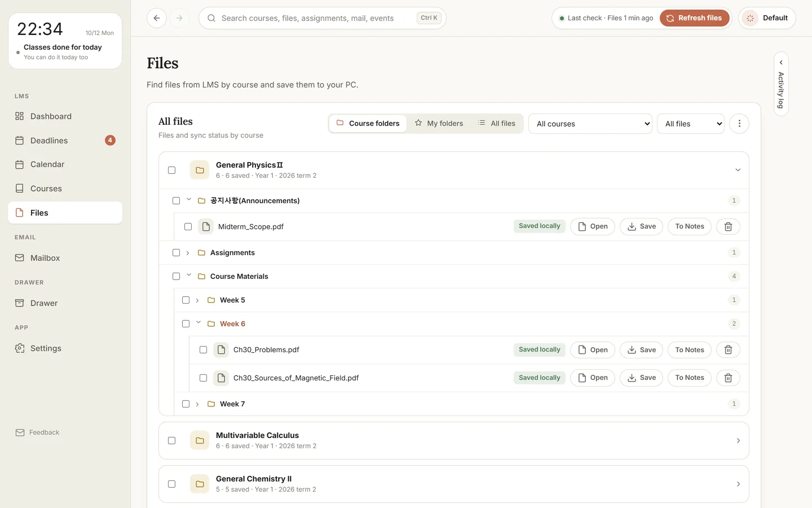Open the three-dot more options menu

tap(739, 124)
